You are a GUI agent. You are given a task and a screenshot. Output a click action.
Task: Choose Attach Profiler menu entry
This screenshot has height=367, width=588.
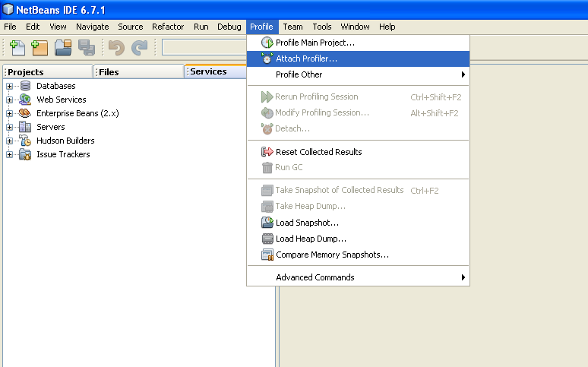click(358, 59)
